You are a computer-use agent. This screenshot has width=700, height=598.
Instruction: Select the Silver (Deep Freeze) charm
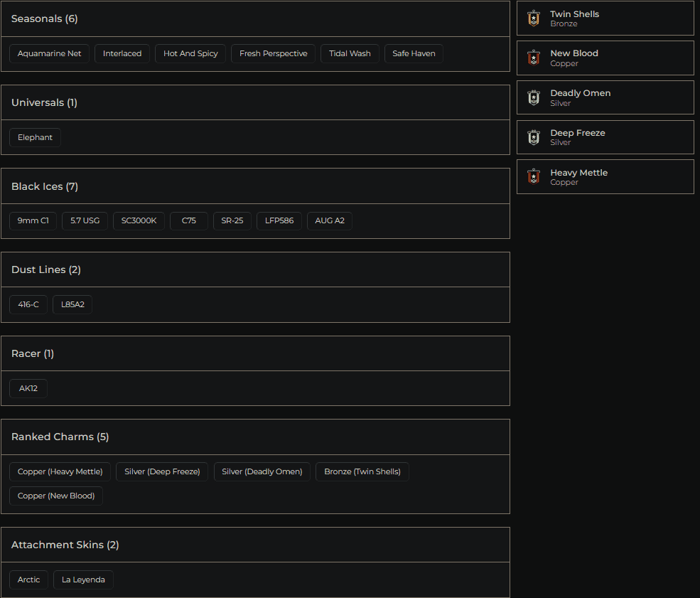coord(161,471)
